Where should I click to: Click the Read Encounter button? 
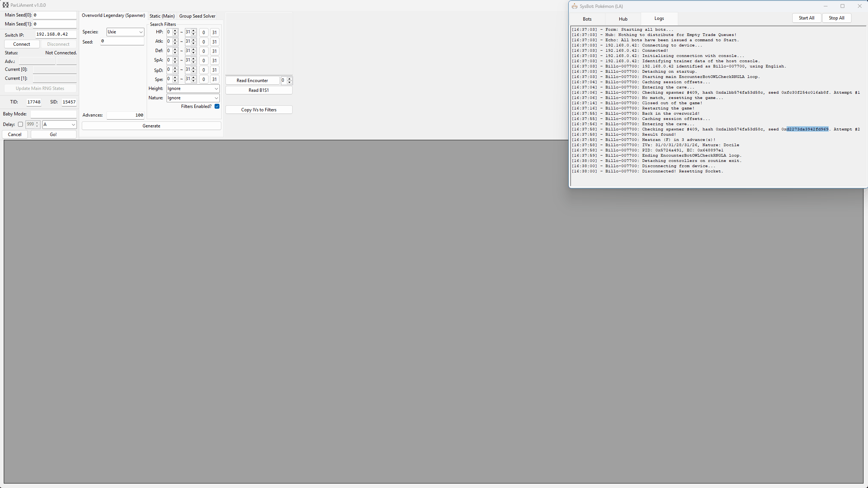252,80
